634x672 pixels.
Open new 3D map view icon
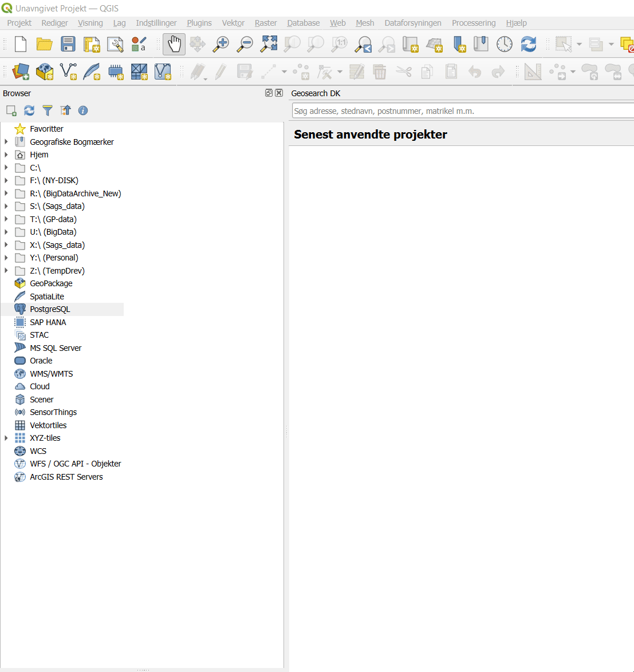coord(434,44)
